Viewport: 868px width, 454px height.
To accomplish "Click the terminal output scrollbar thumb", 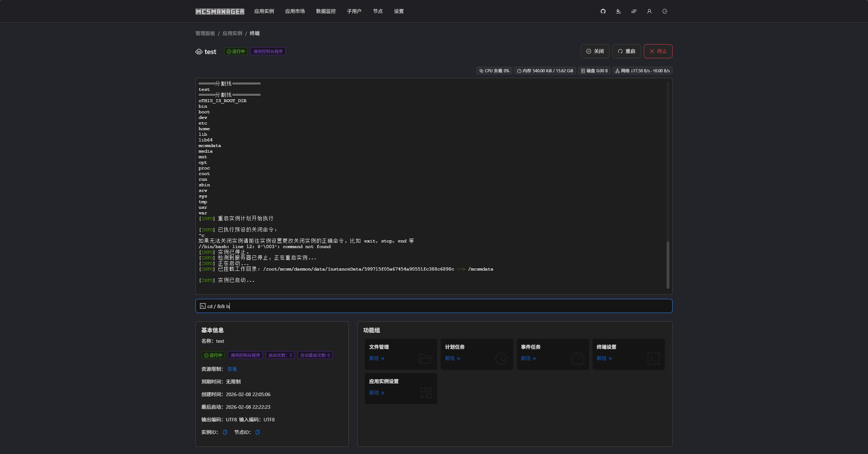I will [x=668, y=265].
